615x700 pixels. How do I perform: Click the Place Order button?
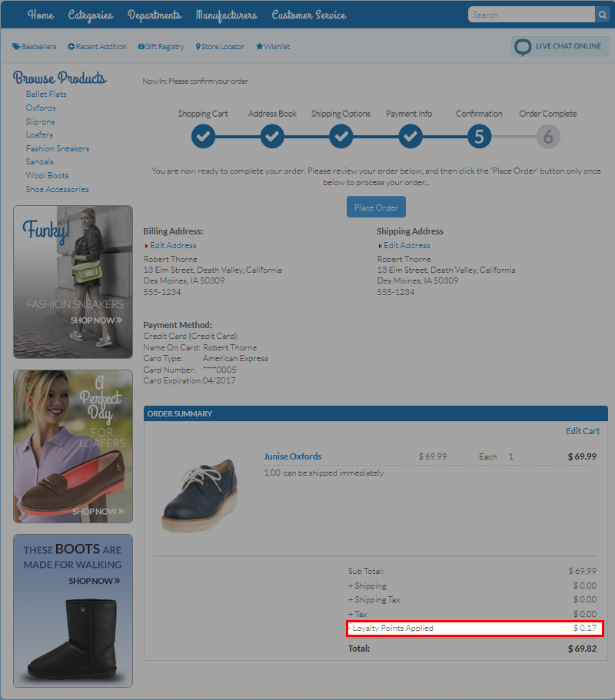point(376,207)
